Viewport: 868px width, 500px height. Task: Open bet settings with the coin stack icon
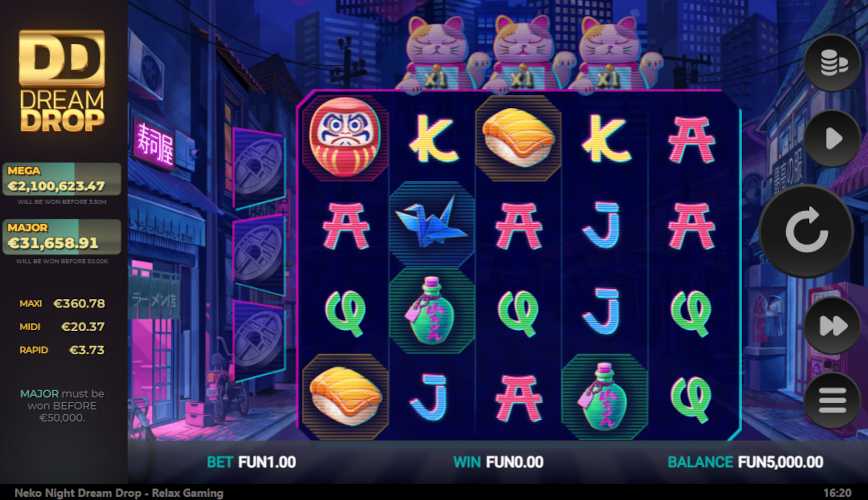click(x=832, y=63)
